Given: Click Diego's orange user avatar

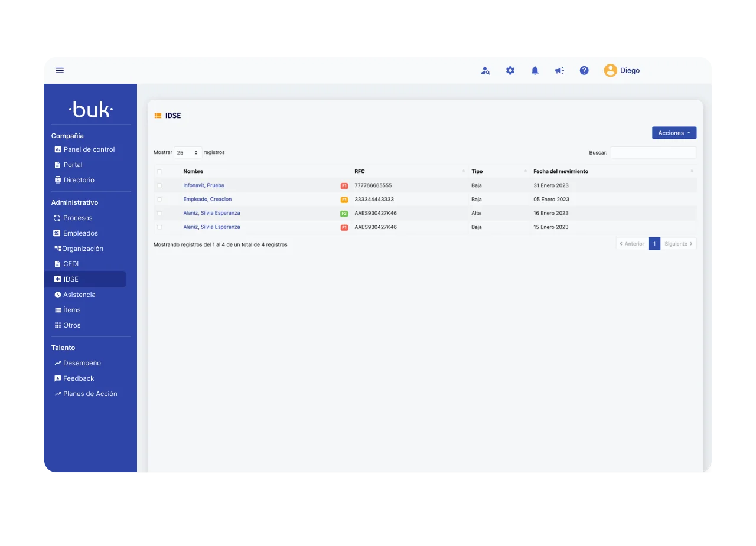Looking at the screenshot, I should [x=610, y=70].
